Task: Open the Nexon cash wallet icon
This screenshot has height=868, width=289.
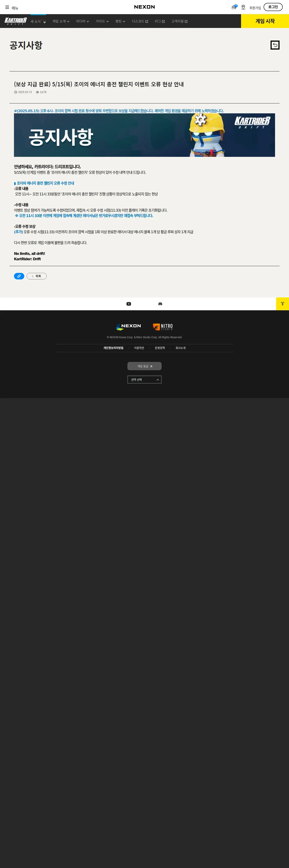Action: [x=234, y=7]
